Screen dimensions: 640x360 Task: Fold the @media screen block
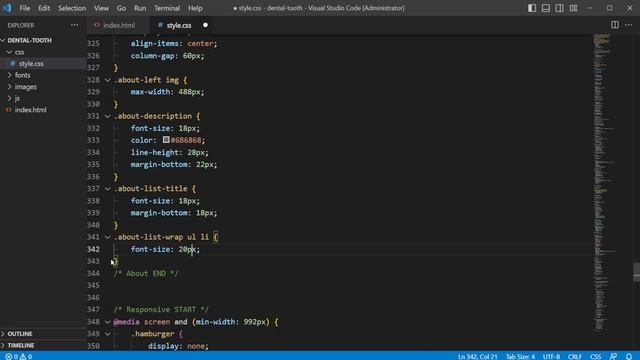[x=107, y=322]
